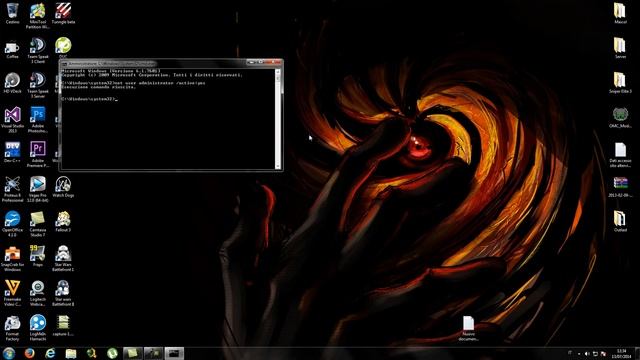Select the LogMeIn Hamachi shortcut

tap(38, 328)
